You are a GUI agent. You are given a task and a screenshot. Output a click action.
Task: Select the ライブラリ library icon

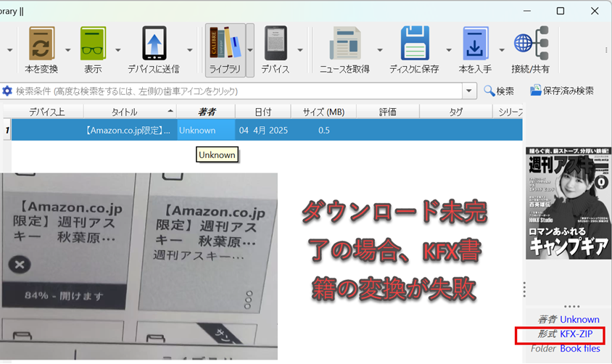click(225, 43)
